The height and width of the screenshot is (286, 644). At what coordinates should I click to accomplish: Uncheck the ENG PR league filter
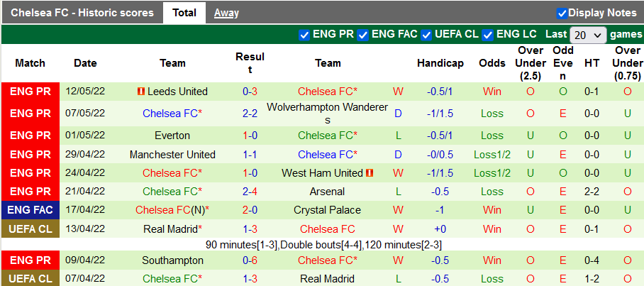305,35
